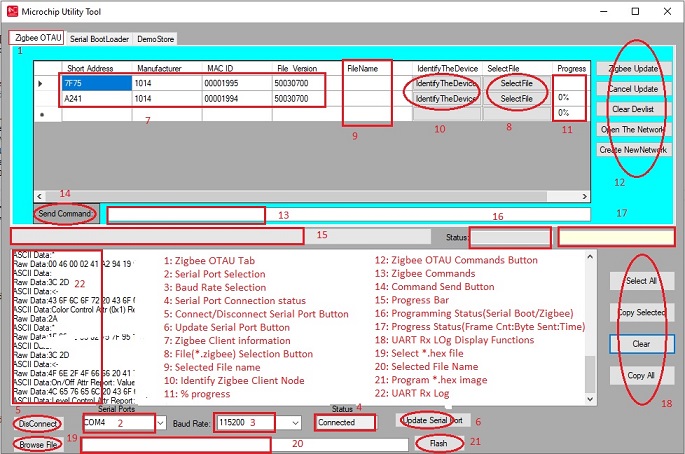
Task: Click the Zigbee Update button
Action: (x=635, y=67)
